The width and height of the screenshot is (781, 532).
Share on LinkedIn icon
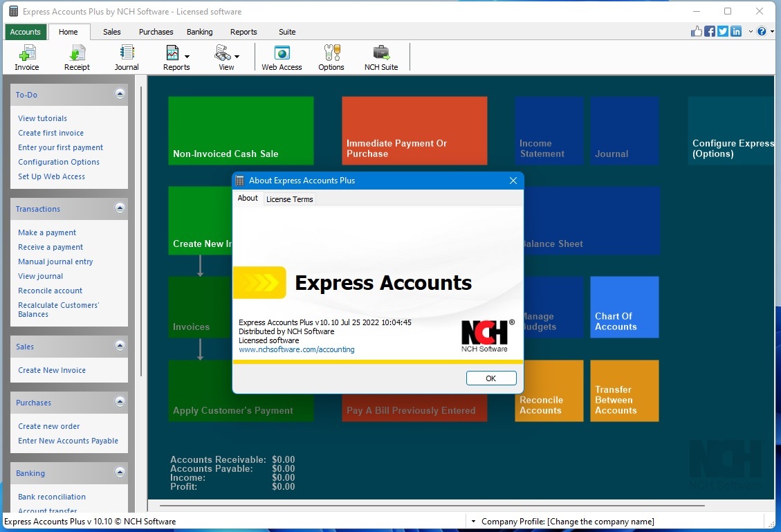(735, 31)
